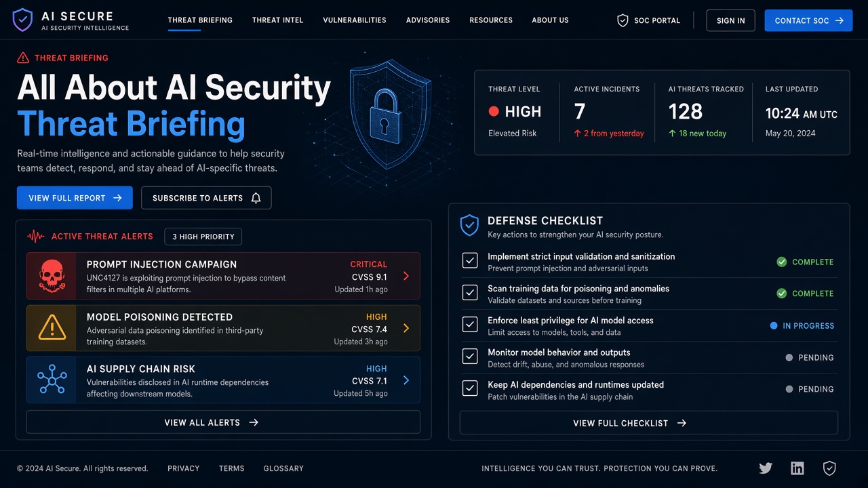Toggle checkbox for monitoring model behavior
The width and height of the screenshot is (868, 488).
tap(470, 357)
